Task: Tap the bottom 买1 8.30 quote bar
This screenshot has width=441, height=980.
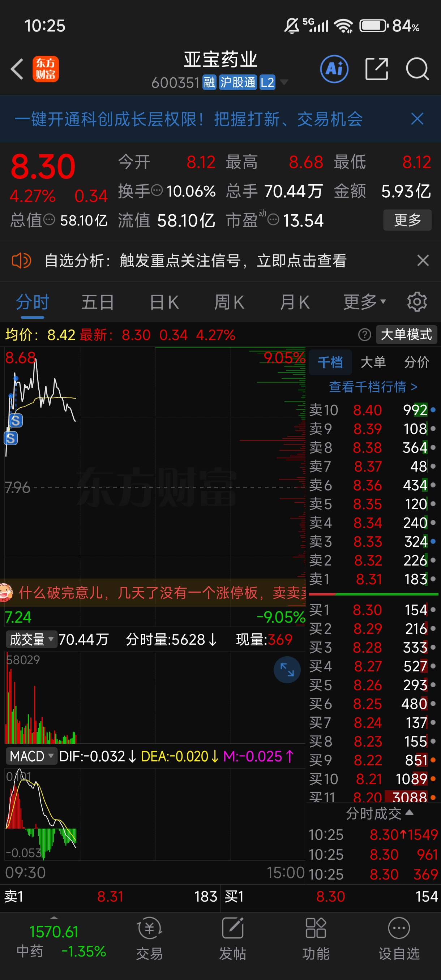Action: click(331, 897)
